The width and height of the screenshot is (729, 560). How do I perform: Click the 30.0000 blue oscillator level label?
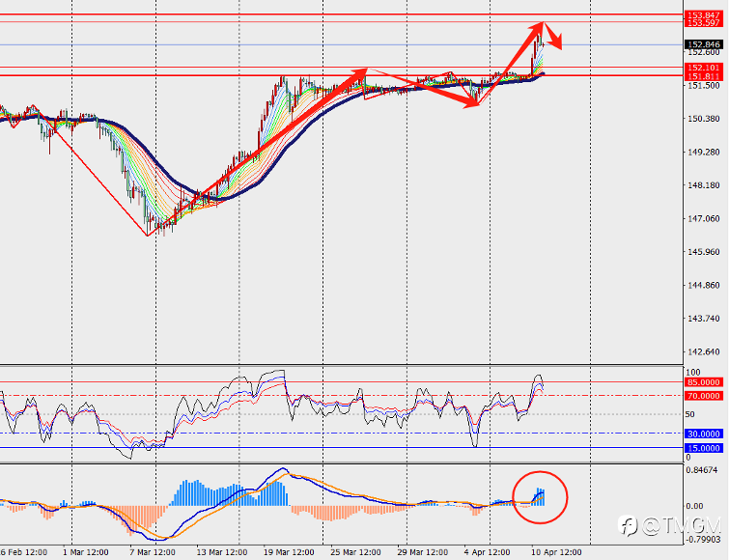tap(704, 434)
